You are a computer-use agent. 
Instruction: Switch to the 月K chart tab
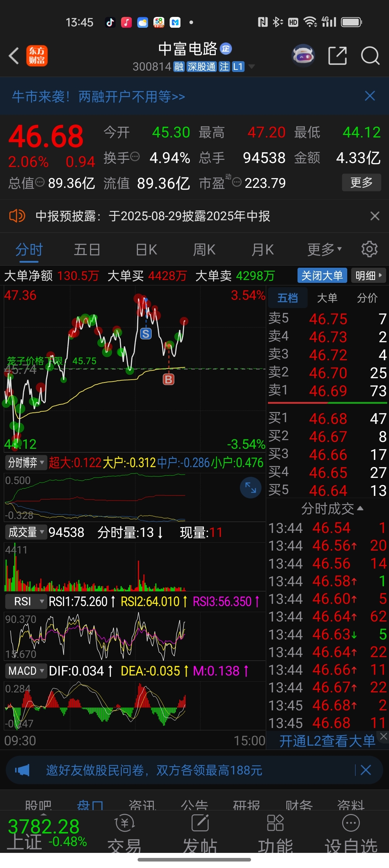click(x=263, y=249)
